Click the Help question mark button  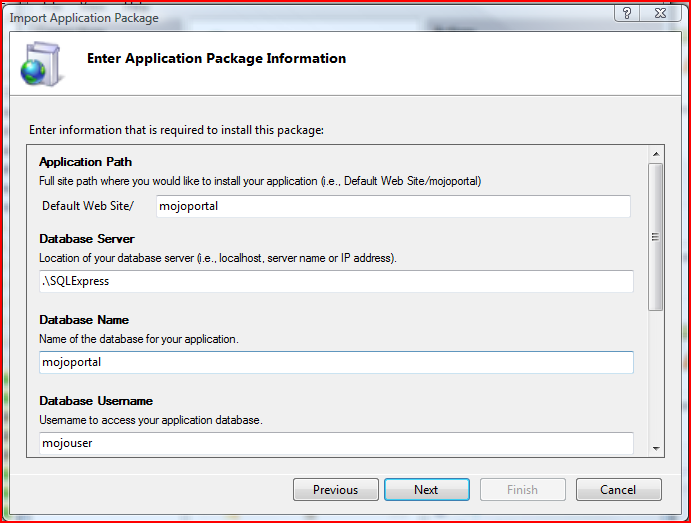point(628,13)
